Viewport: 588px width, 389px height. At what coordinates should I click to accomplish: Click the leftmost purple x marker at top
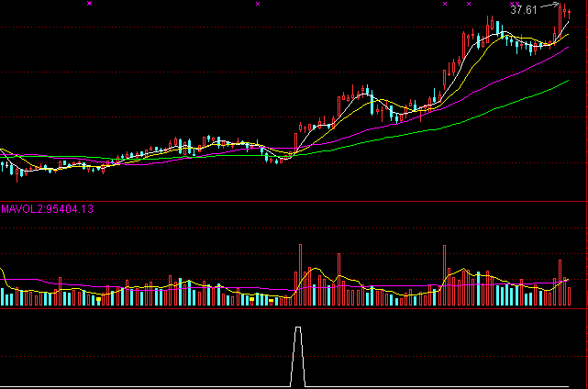coord(89,4)
